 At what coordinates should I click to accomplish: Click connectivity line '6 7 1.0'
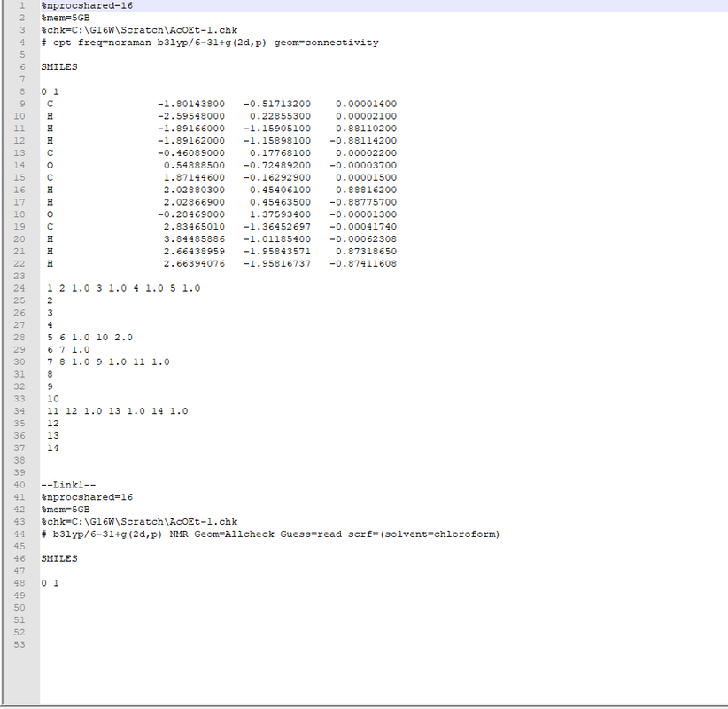pyautogui.click(x=68, y=350)
